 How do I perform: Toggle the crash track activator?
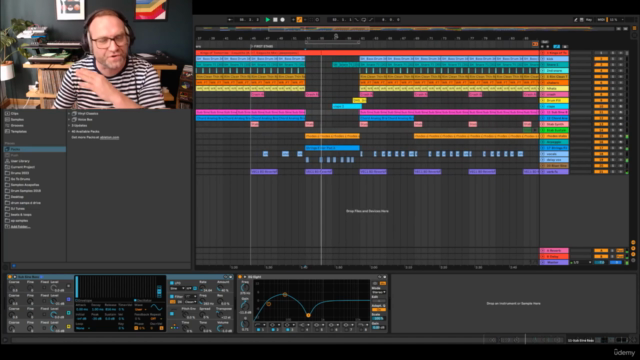[x=601, y=95]
